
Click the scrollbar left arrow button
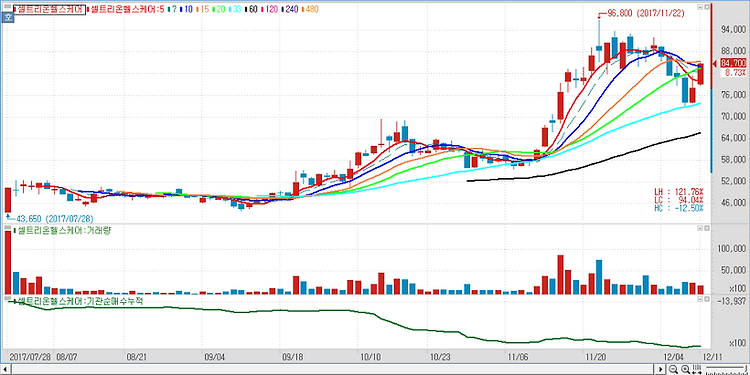tap(6, 369)
